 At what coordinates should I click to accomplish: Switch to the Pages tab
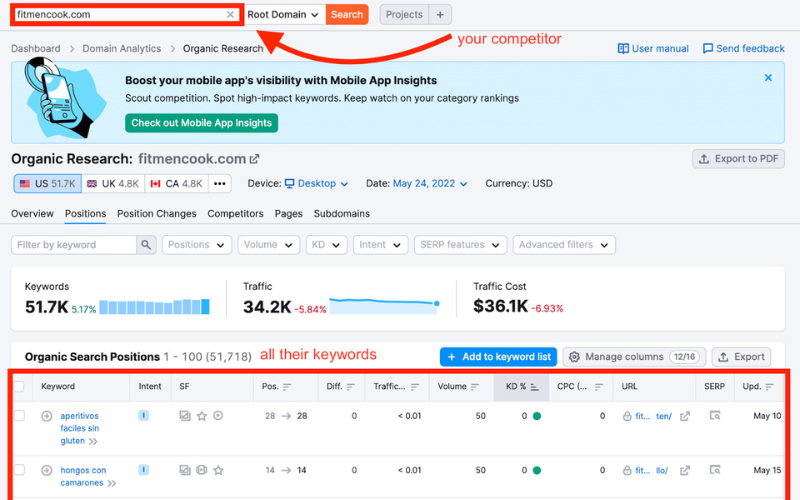(288, 214)
